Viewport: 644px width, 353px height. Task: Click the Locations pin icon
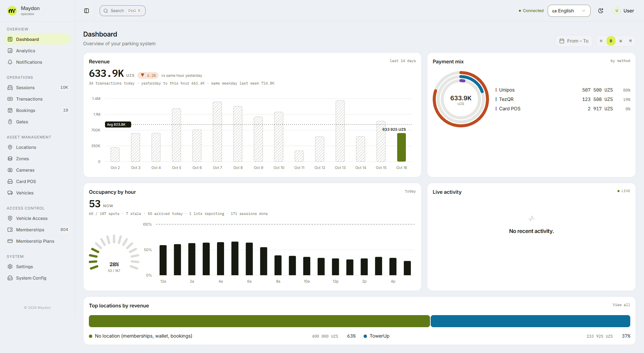[x=10, y=147]
